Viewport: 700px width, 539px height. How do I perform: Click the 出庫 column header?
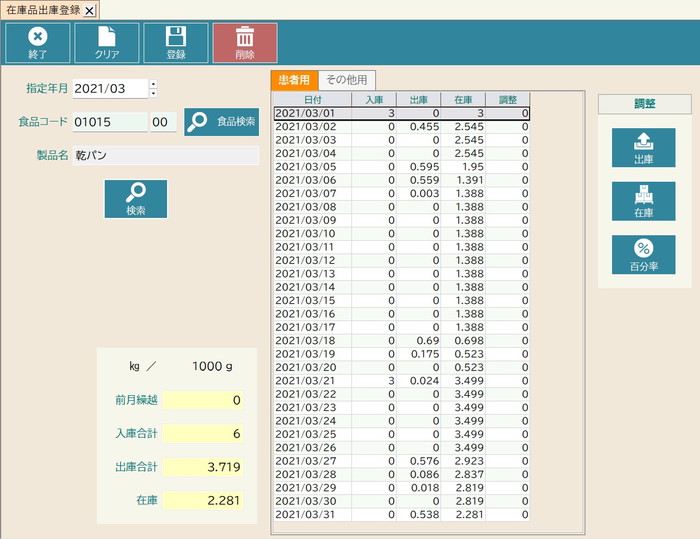(418, 100)
